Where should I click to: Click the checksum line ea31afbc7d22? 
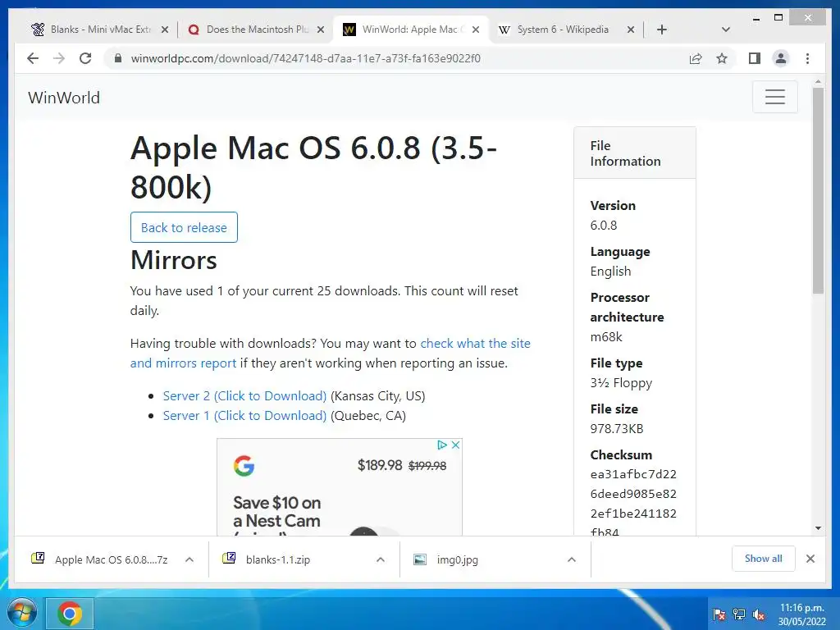click(x=633, y=475)
